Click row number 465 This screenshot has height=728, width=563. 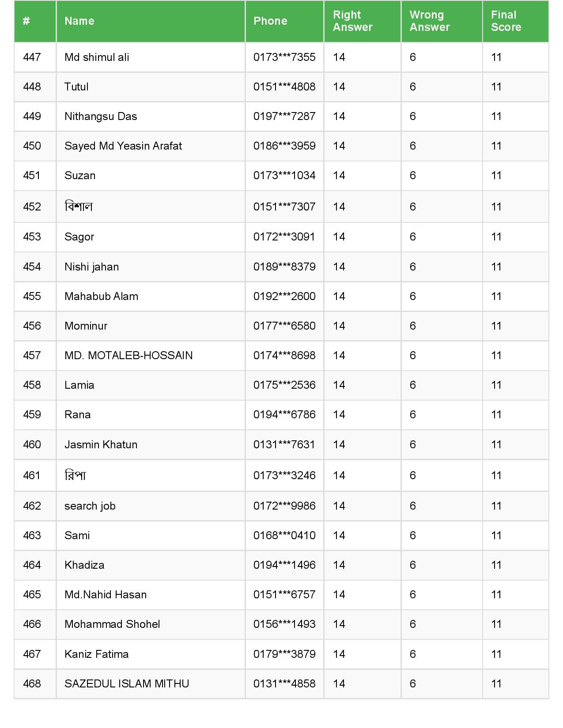(x=32, y=595)
